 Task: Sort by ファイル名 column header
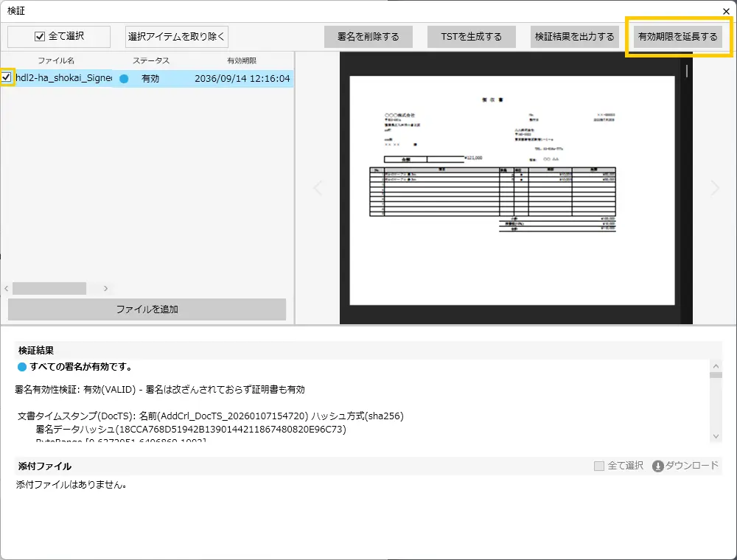pyautogui.click(x=56, y=60)
